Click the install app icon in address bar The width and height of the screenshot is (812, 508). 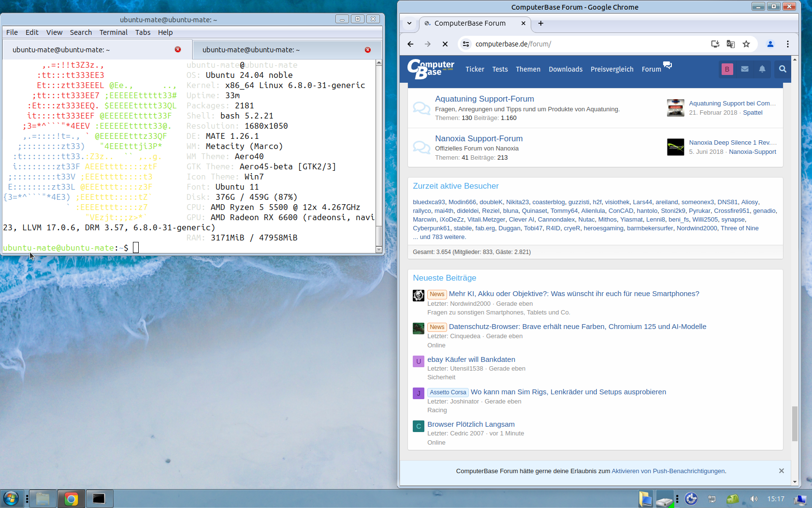point(715,44)
